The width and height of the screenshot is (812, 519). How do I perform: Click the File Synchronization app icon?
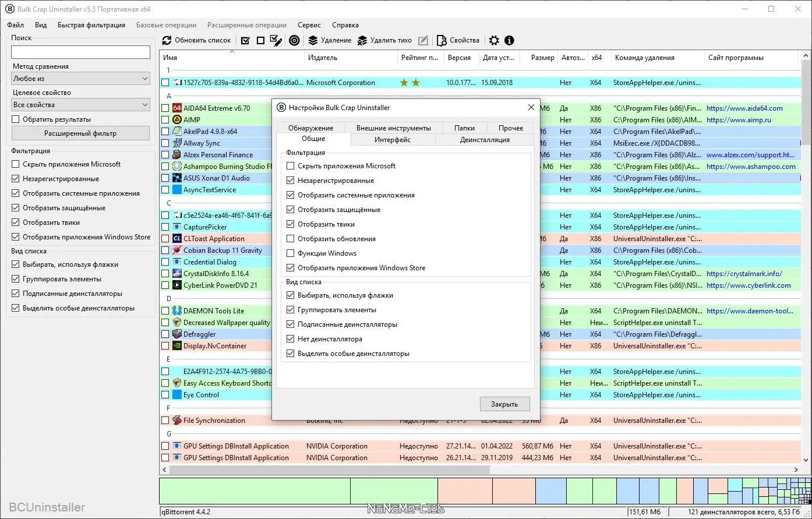click(x=177, y=421)
